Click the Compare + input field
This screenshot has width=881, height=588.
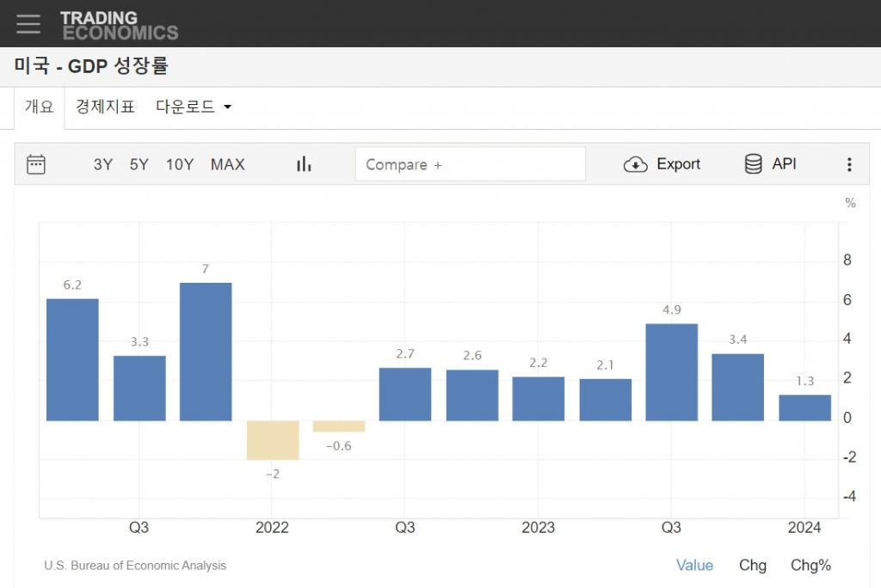point(470,164)
